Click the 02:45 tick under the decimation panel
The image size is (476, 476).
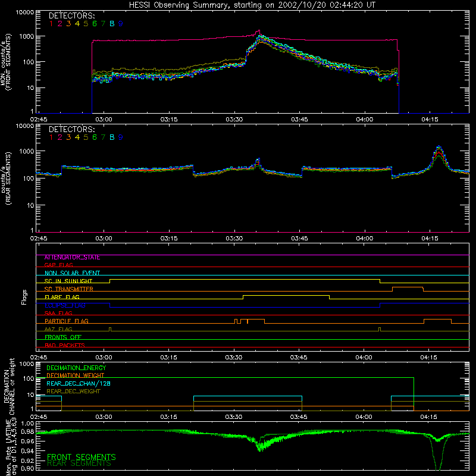tap(39, 417)
